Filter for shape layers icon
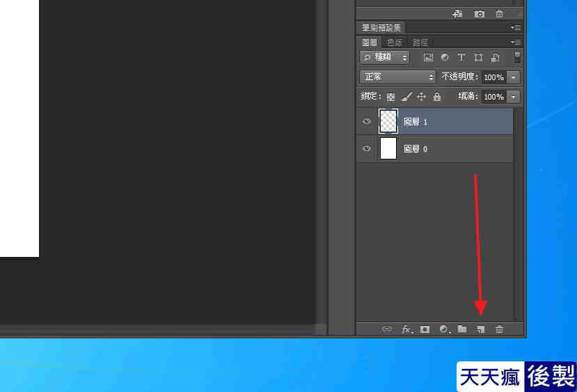 point(478,57)
